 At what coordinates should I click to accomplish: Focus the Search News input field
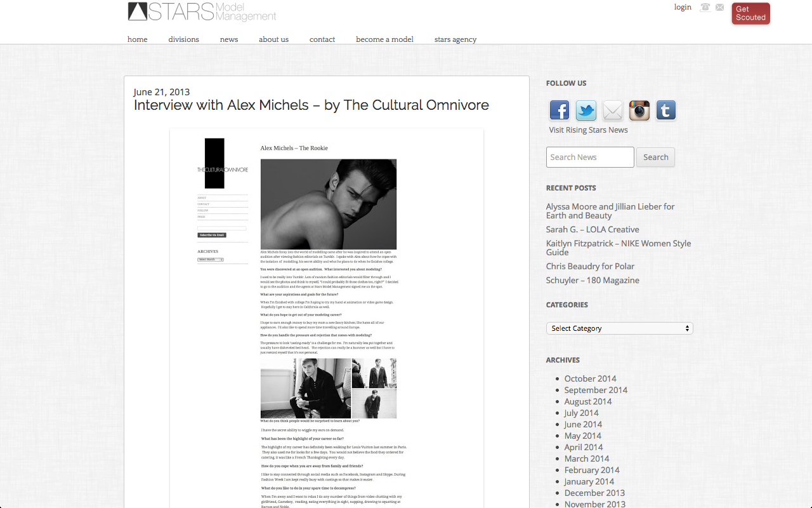click(590, 157)
